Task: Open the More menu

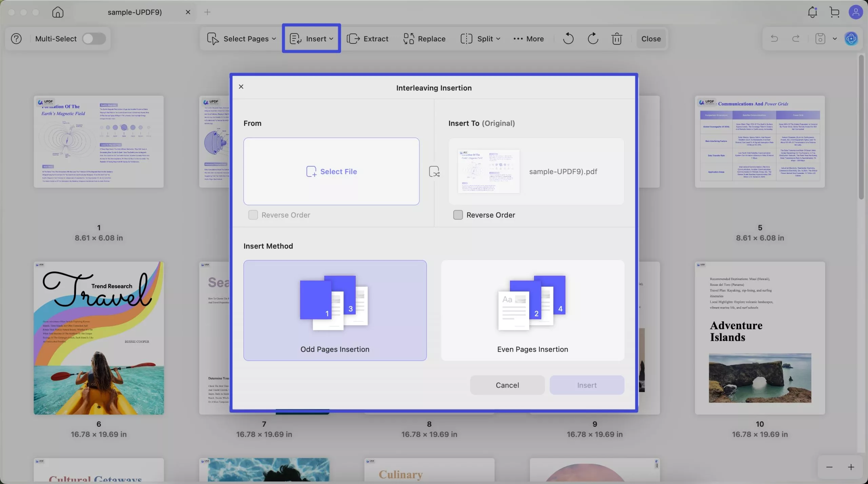Action: pos(529,39)
